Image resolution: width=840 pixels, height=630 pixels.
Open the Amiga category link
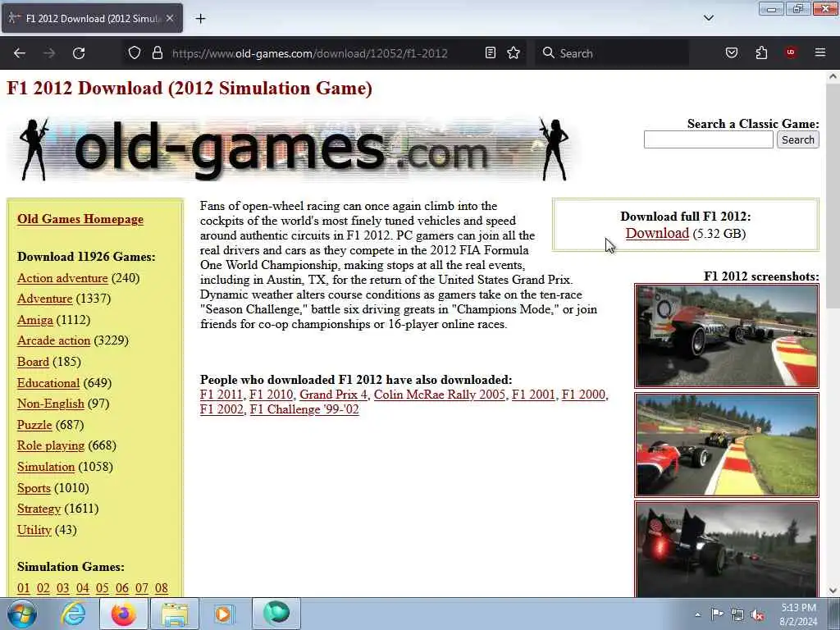(x=34, y=320)
